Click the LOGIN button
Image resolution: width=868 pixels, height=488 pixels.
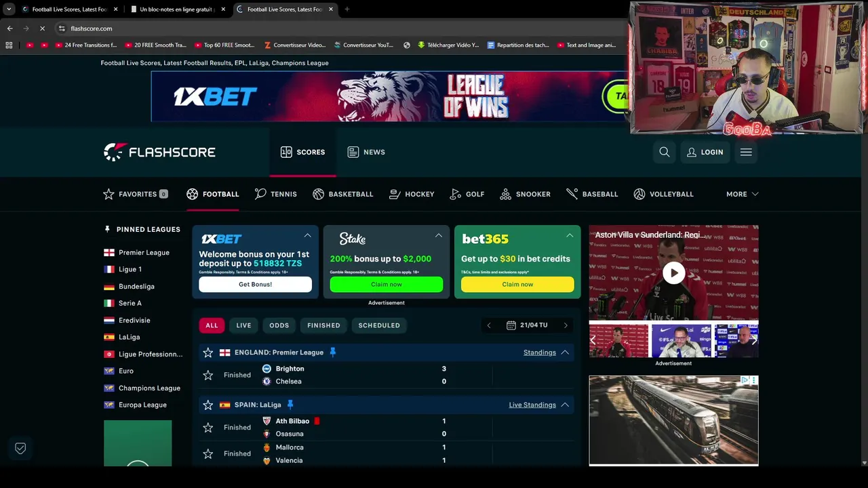coord(705,152)
